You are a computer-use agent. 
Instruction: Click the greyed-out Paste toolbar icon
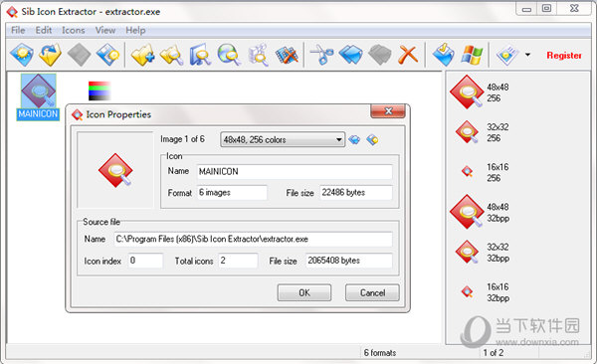(x=380, y=55)
